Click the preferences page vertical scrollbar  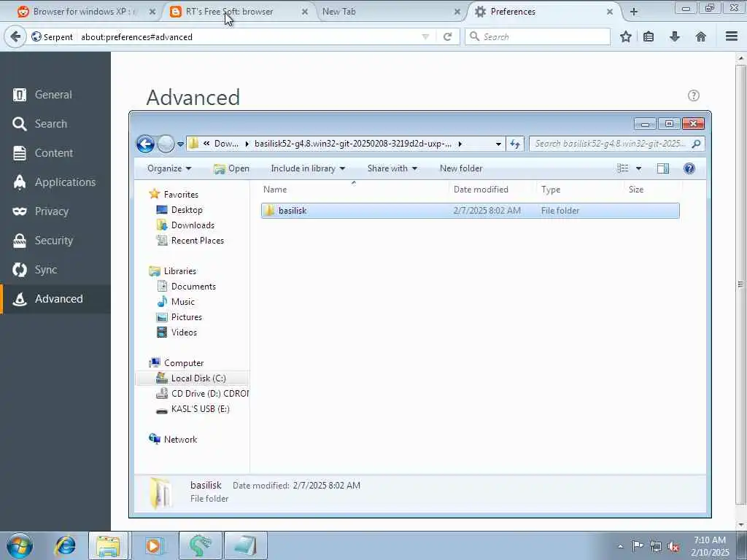click(740, 286)
